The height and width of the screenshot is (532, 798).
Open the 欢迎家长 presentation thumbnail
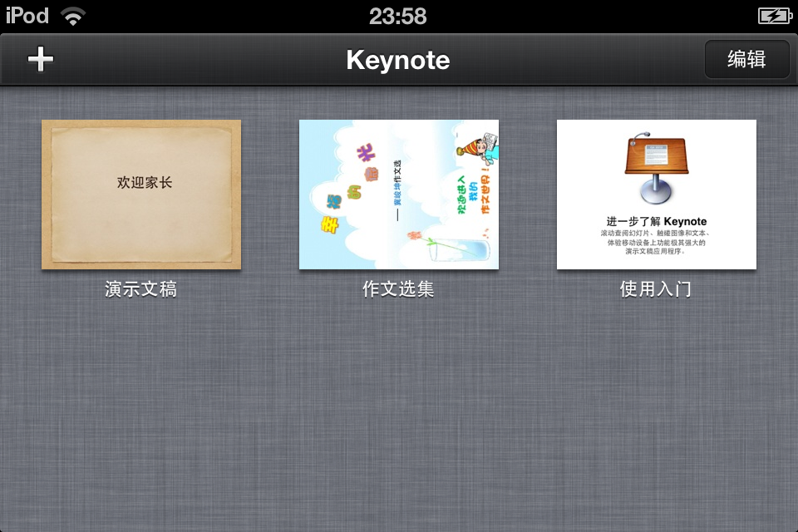[x=141, y=195]
